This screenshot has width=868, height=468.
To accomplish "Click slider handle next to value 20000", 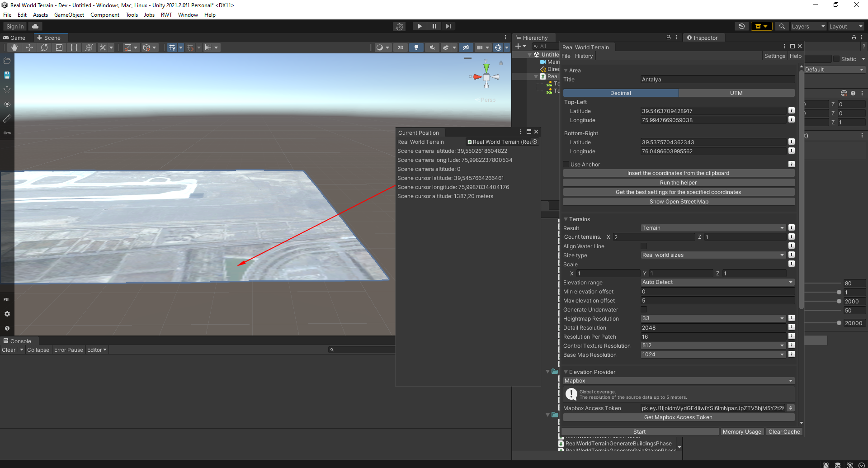I will [x=839, y=323].
